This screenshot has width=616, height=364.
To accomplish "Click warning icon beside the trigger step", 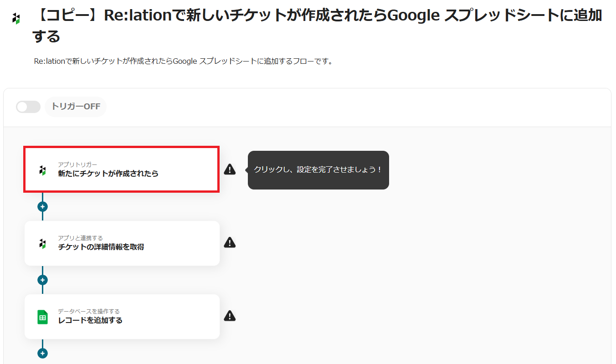I will pos(230,169).
